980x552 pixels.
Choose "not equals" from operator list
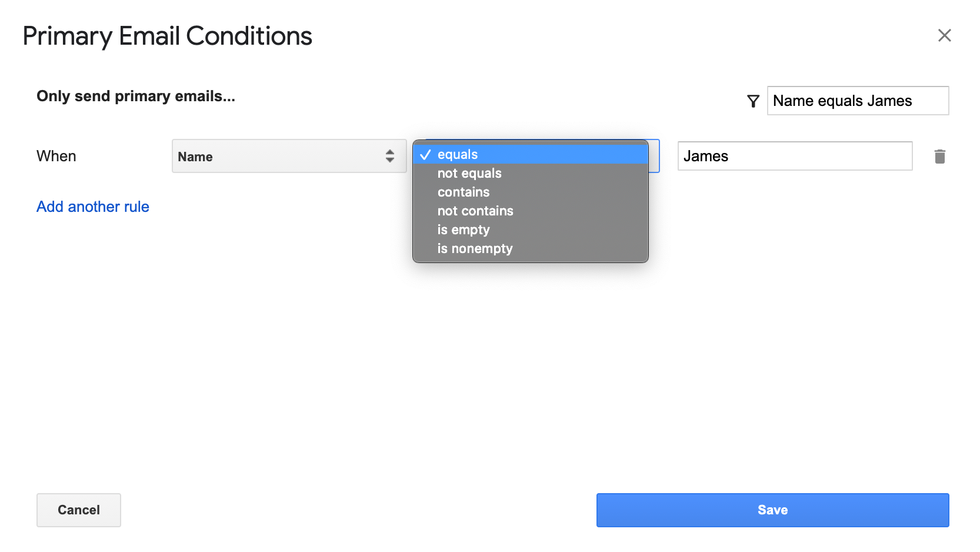click(x=469, y=174)
